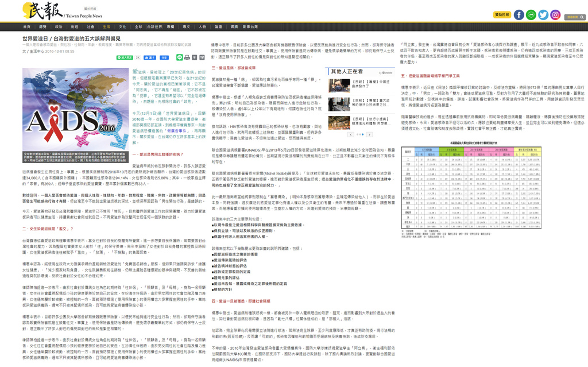Open the Twitter bird icon in header
The height and width of the screenshot is (367, 588).
[543, 15]
